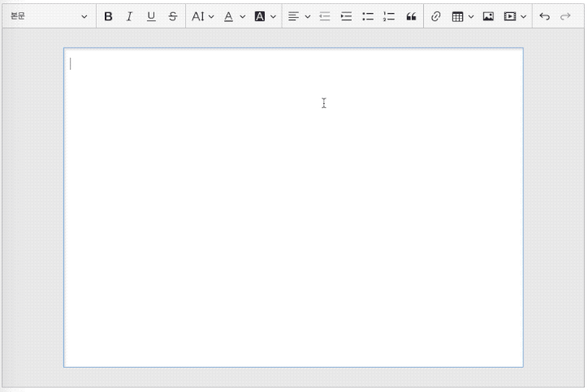Screen dimensions: 588x392
Task: Toggle underline formatting
Action: [151, 16]
